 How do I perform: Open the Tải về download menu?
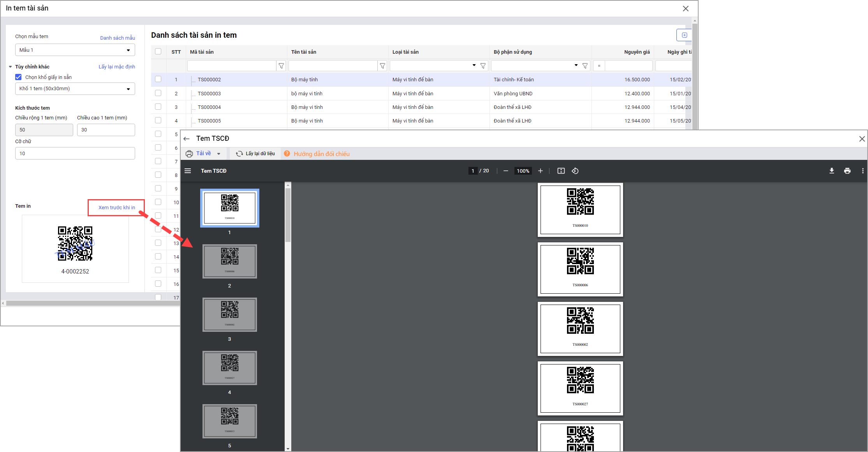[x=218, y=154]
